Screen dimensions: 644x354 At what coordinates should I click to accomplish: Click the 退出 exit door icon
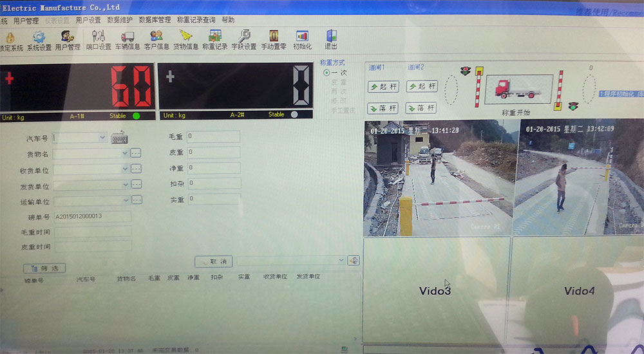pyautogui.click(x=331, y=37)
